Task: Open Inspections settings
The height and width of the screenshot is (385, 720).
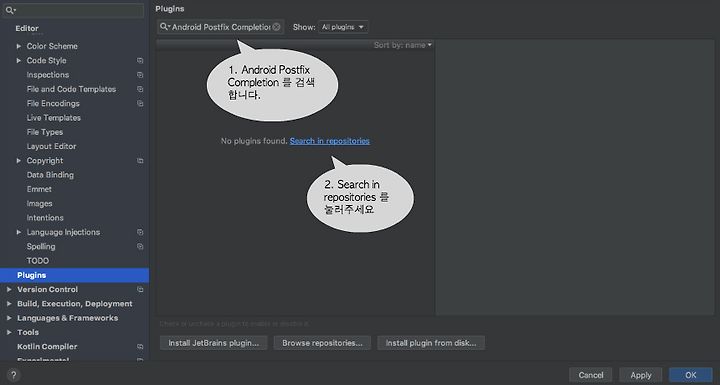Action: coord(48,75)
